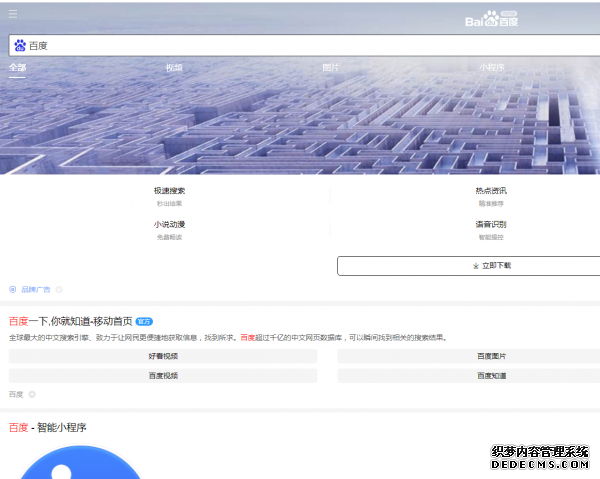Image resolution: width=600 pixels, height=479 pixels.
Task: Click the 好看视频 button
Action: tap(163, 356)
